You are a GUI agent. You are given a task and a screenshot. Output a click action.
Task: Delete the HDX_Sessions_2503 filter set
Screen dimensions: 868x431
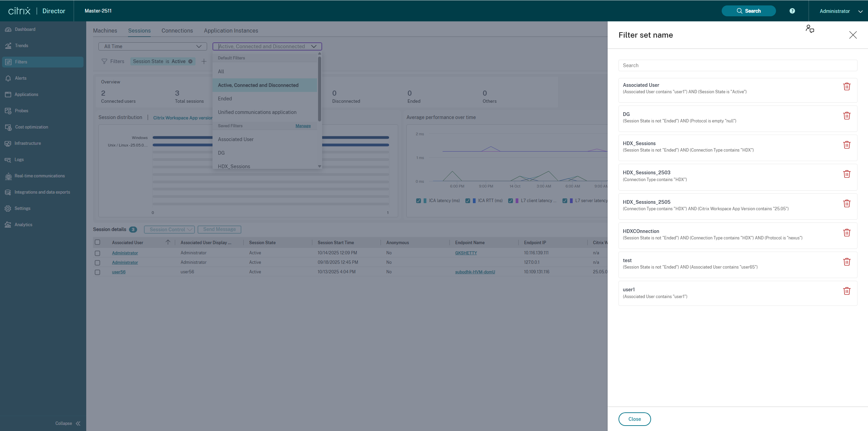pos(847,174)
